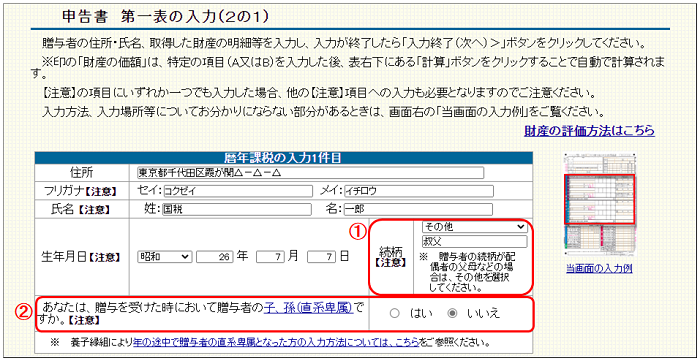Image resolution: width=700 pixels, height=361 pixels.
Task: Open the 当画面の入力例 link
Action: pos(599,269)
